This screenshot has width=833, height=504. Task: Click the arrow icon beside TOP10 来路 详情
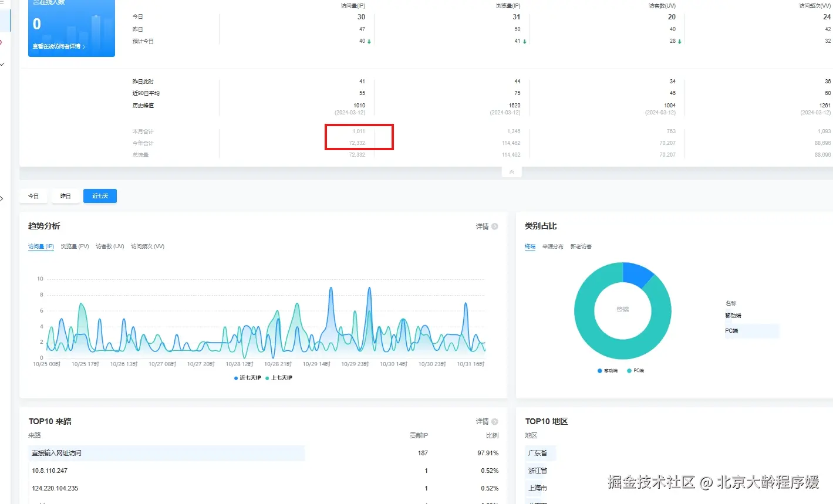tap(495, 421)
